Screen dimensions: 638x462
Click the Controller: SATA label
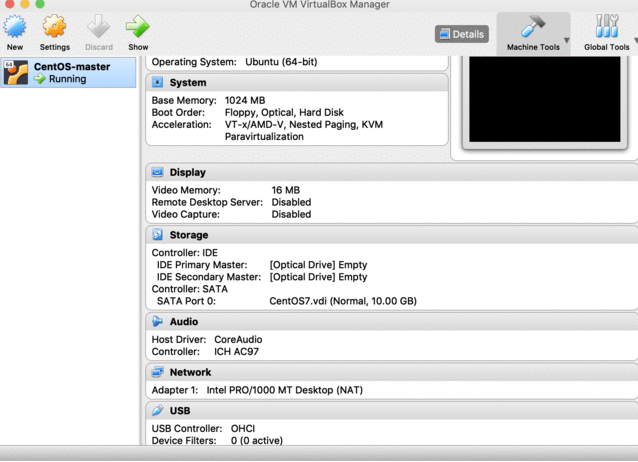click(x=190, y=289)
